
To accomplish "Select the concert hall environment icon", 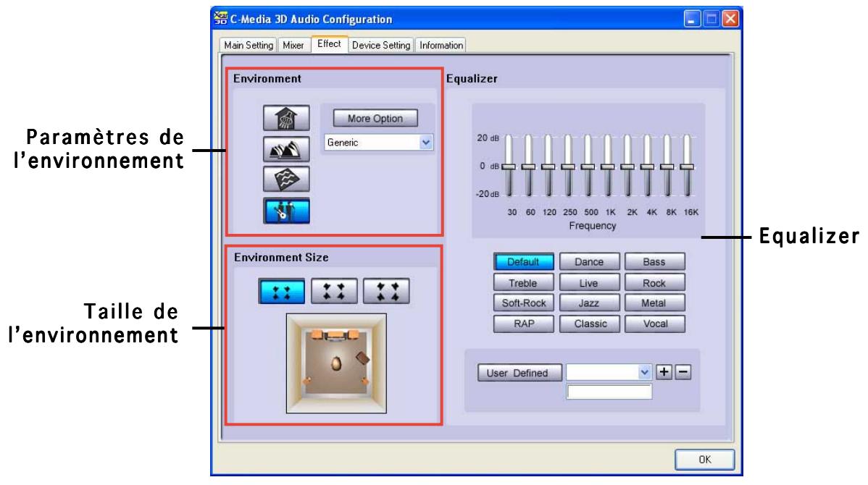I will point(286,149).
